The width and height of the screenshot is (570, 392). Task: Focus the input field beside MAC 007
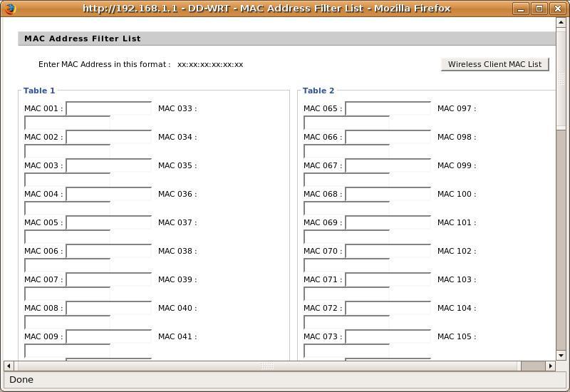click(109, 279)
